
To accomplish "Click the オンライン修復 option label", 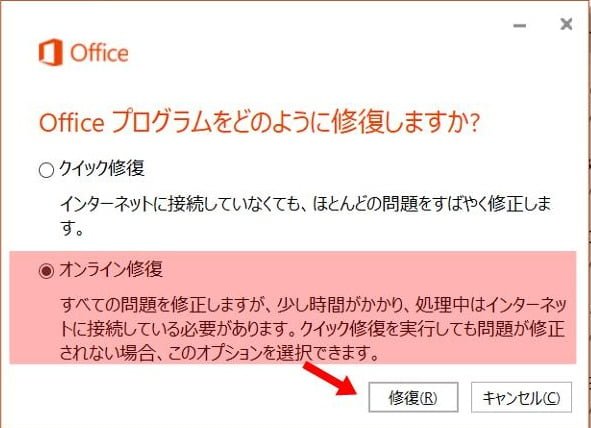I will 111,269.
